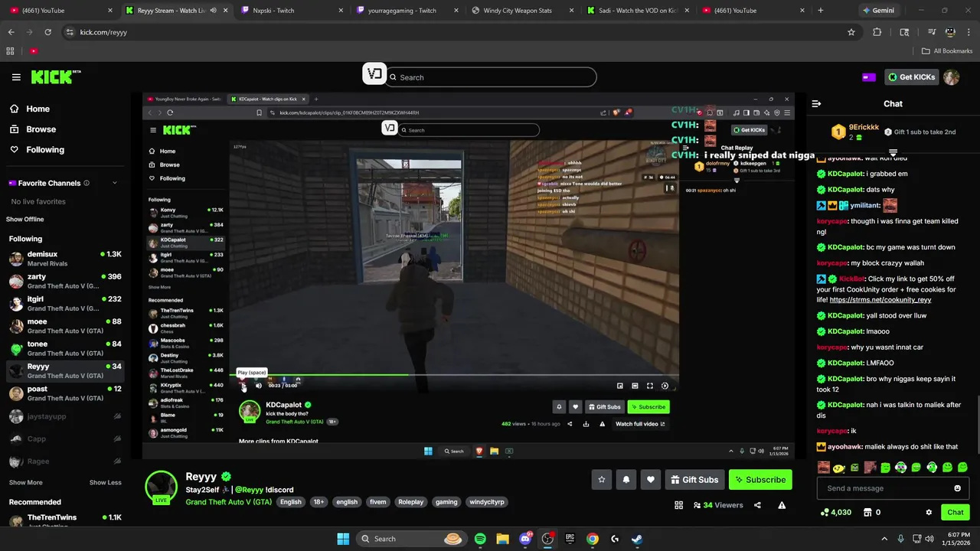Open the user profile avatar menu
The image size is (980, 551).
(x=951, y=77)
